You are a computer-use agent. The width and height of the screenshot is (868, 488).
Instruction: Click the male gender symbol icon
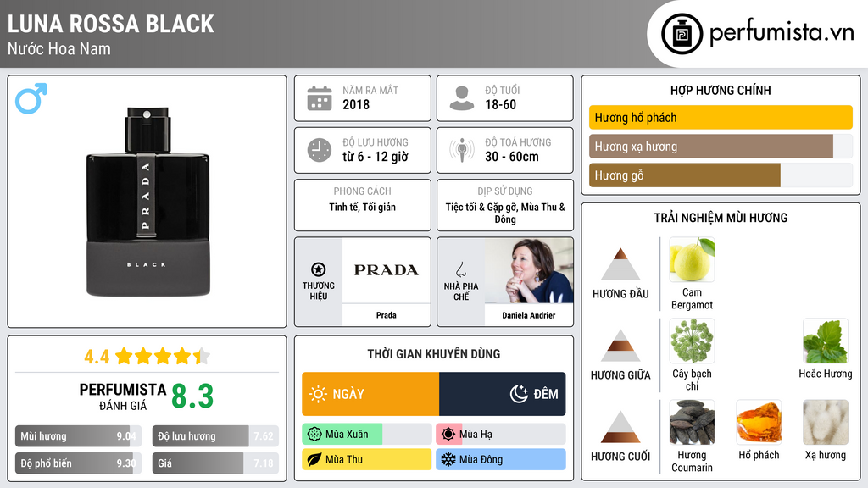click(x=31, y=98)
